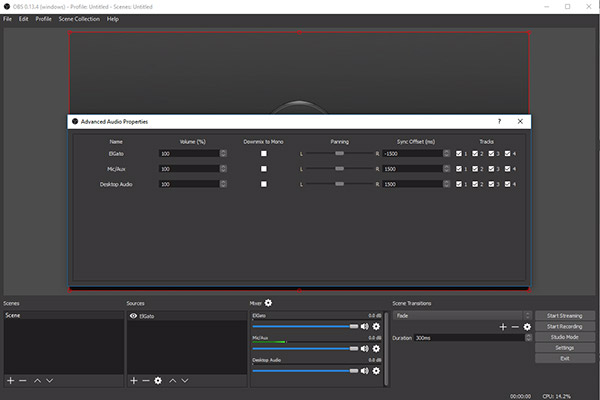Click the Exit button
Screen dimensions: 600x400
[x=565, y=359]
